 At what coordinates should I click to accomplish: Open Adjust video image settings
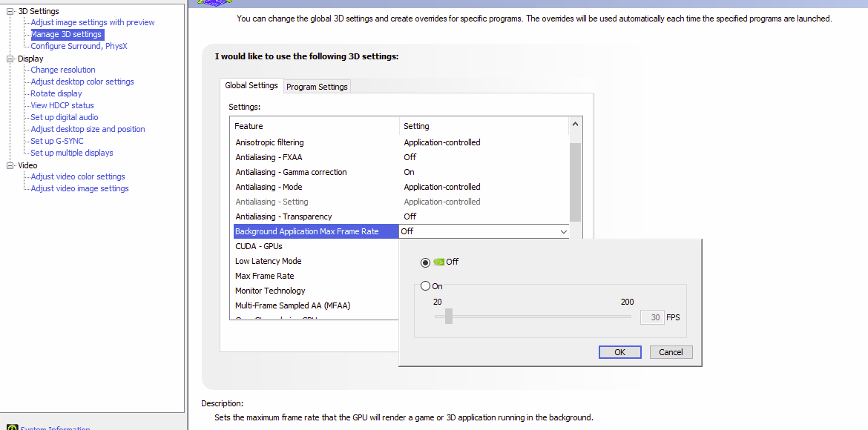[79, 189]
